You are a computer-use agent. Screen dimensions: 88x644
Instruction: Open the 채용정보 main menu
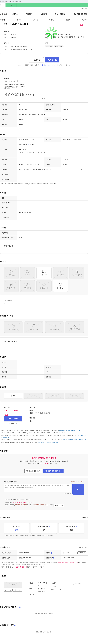15,14
